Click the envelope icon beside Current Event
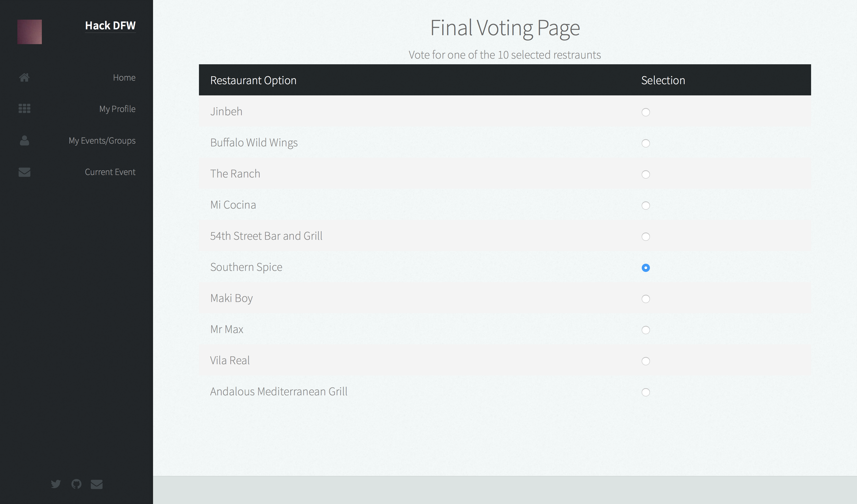The image size is (857, 504). (24, 172)
